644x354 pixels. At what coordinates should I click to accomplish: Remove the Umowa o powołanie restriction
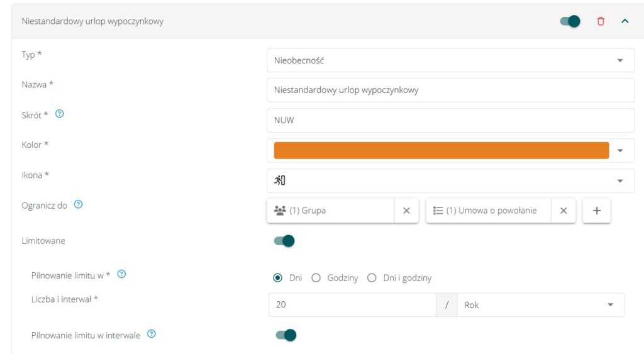(563, 211)
